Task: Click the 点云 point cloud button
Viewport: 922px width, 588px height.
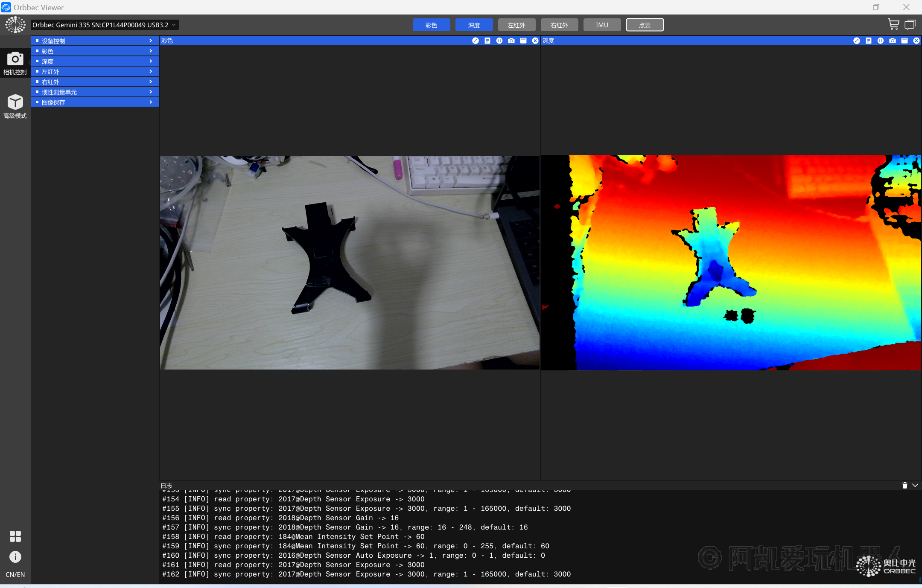Action: pyautogui.click(x=645, y=25)
